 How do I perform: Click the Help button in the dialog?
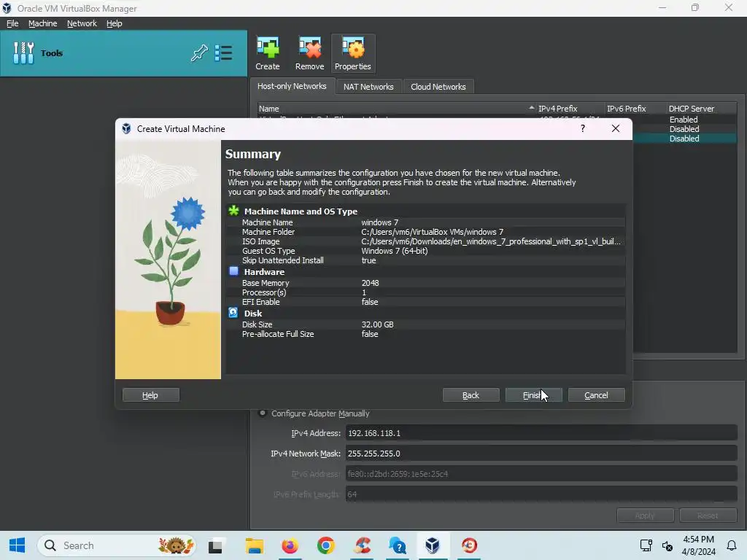[150, 395]
